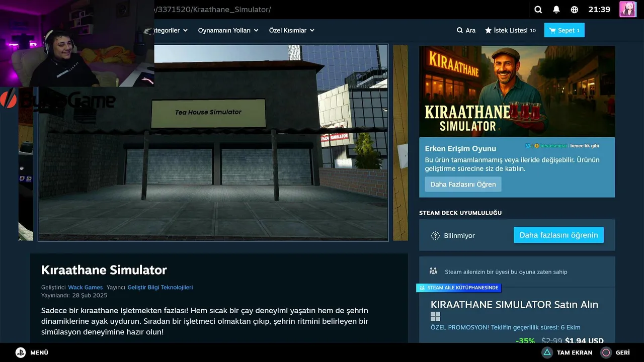The image size is (644, 362).
Task: Open İstek Listesi wishlist
Action: pyautogui.click(x=510, y=30)
